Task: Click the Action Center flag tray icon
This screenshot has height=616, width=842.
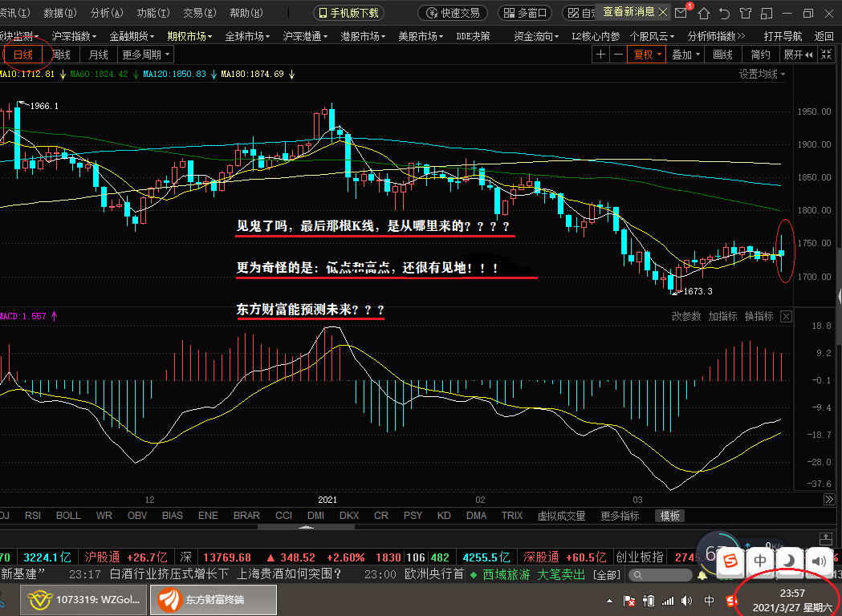Action: coord(629,601)
